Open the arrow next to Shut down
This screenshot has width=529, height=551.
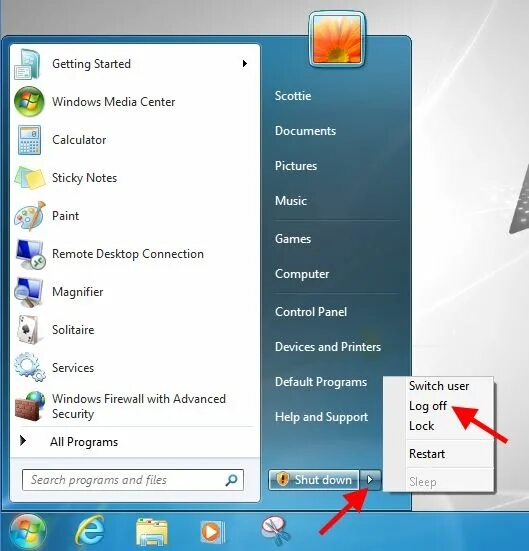[370, 480]
